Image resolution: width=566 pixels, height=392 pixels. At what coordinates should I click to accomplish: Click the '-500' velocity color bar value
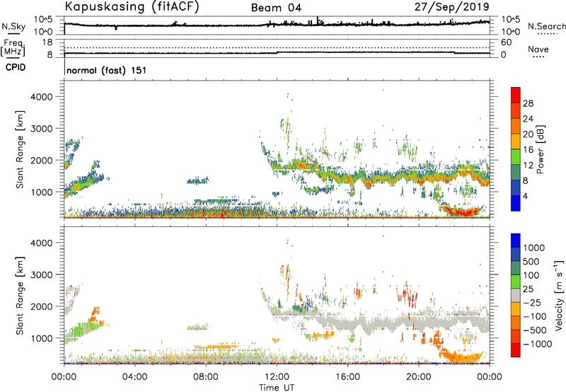535,330
